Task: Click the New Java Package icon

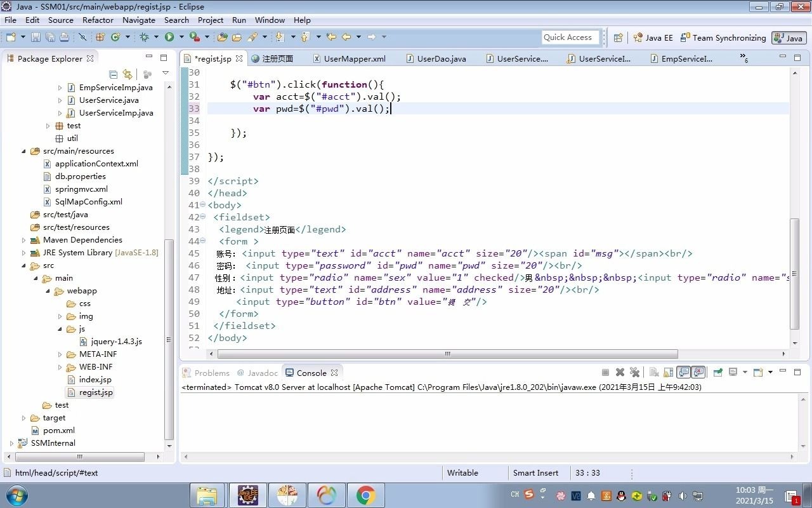Action: [x=100, y=37]
